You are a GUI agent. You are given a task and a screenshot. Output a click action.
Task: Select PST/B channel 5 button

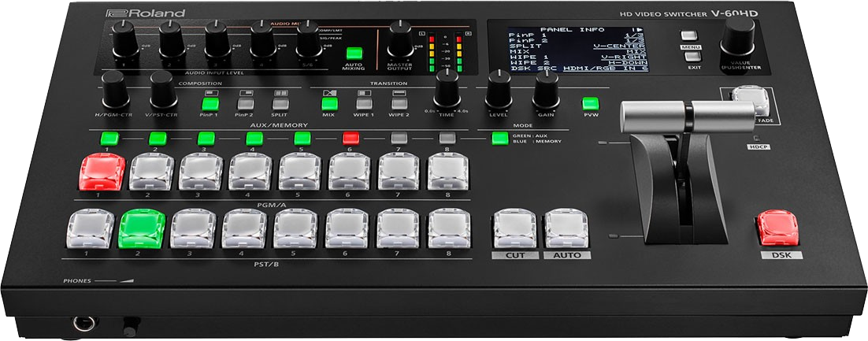click(296, 228)
